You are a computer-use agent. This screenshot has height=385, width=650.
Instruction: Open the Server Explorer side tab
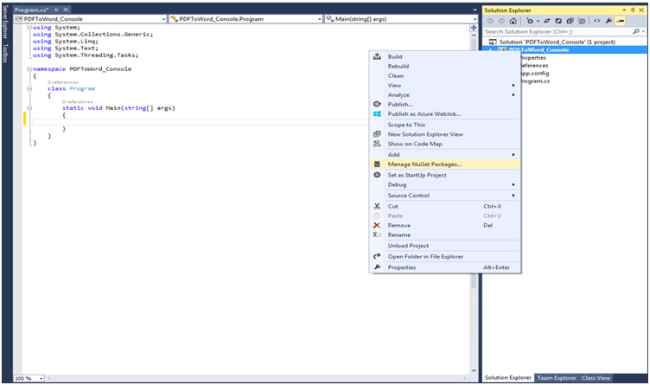5,22
